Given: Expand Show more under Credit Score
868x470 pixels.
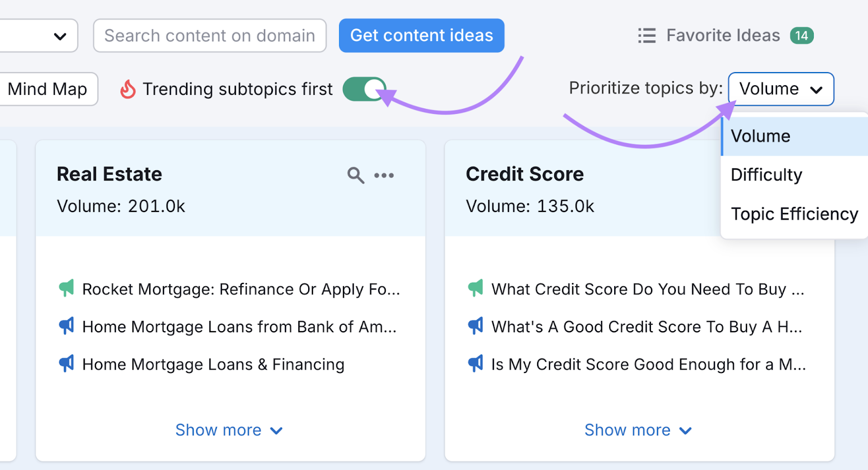Looking at the screenshot, I should click(638, 430).
